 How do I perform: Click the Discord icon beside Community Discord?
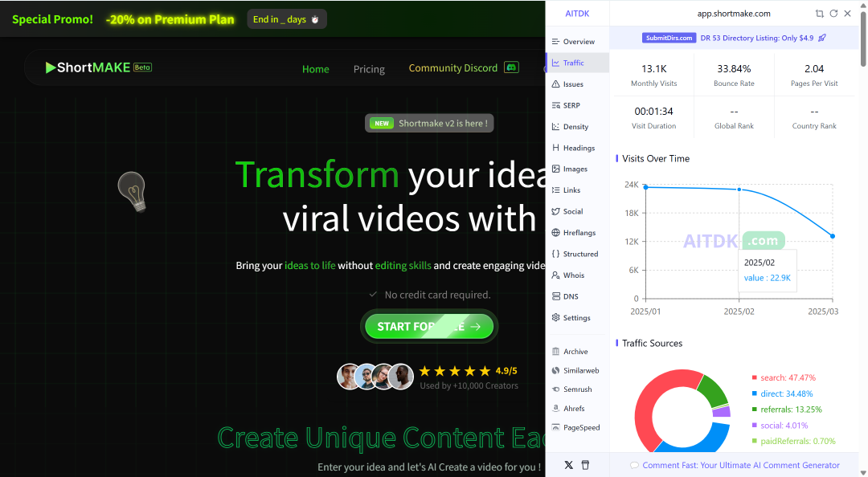coord(511,67)
